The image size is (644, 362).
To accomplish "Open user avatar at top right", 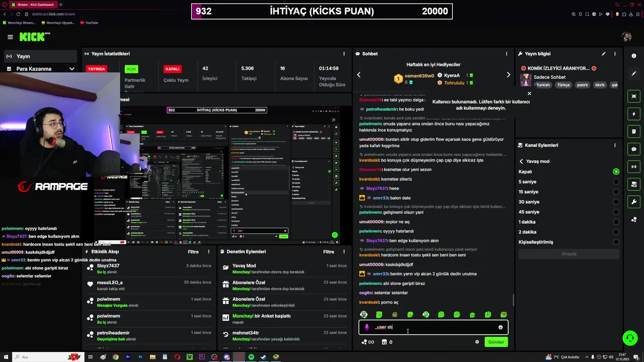I will click(x=626, y=37).
